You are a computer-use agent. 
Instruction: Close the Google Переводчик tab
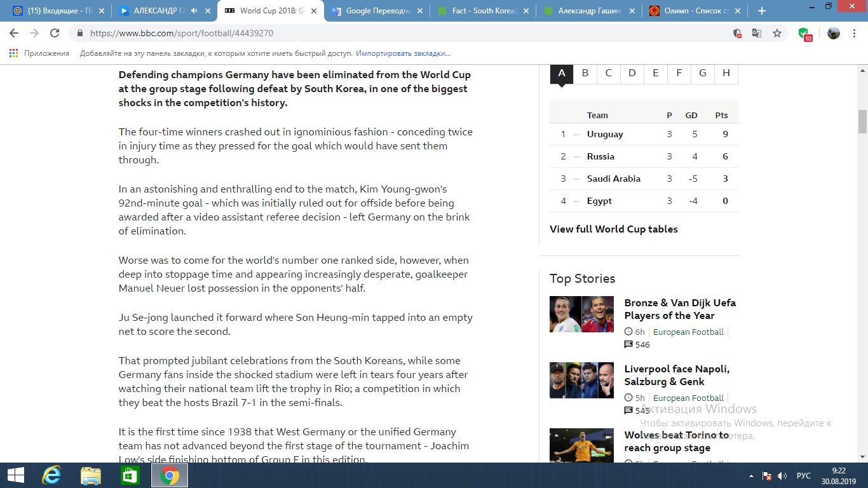[x=419, y=11]
